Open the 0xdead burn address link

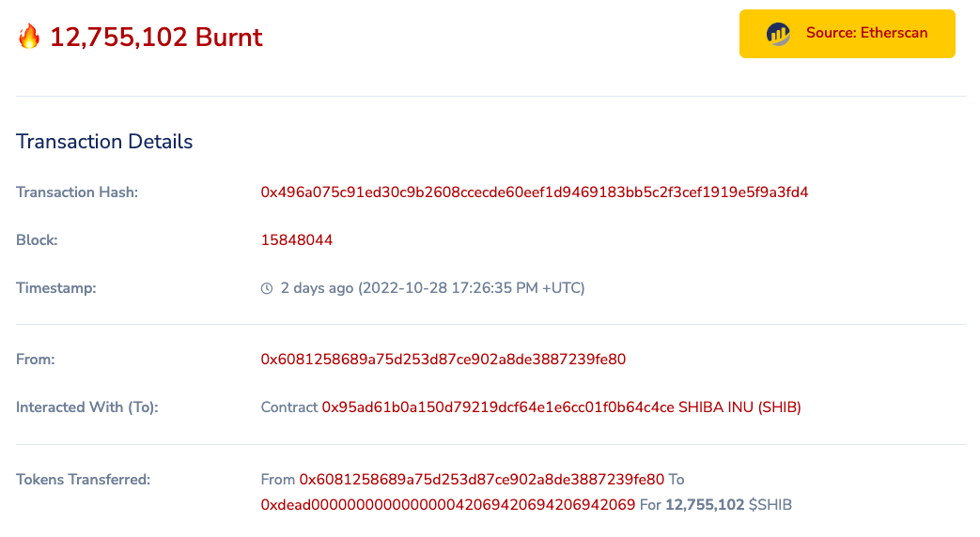click(448, 504)
